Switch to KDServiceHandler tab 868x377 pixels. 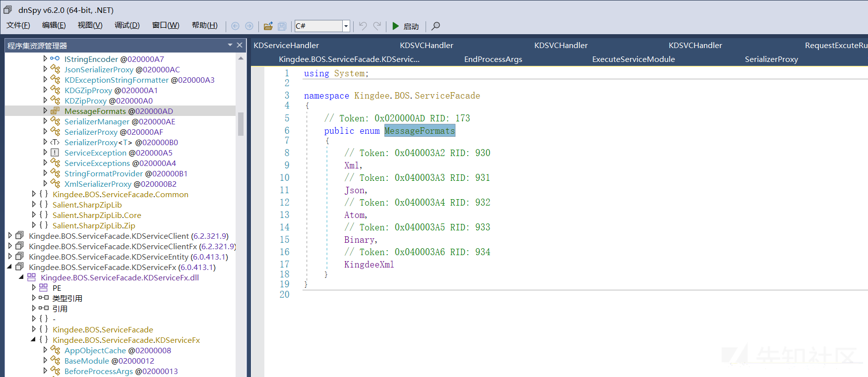286,45
